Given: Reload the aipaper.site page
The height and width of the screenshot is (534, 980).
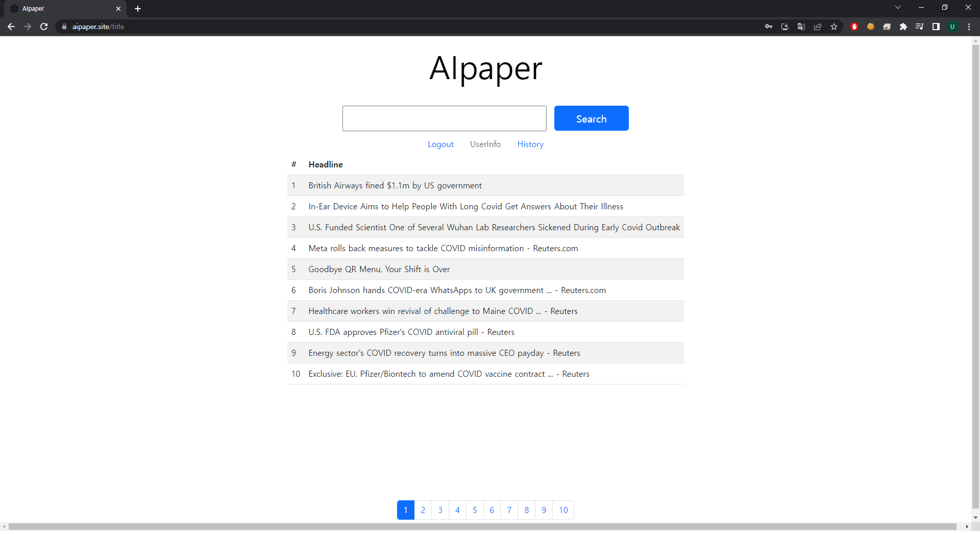Looking at the screenshot, I should (x=44, y=27).
